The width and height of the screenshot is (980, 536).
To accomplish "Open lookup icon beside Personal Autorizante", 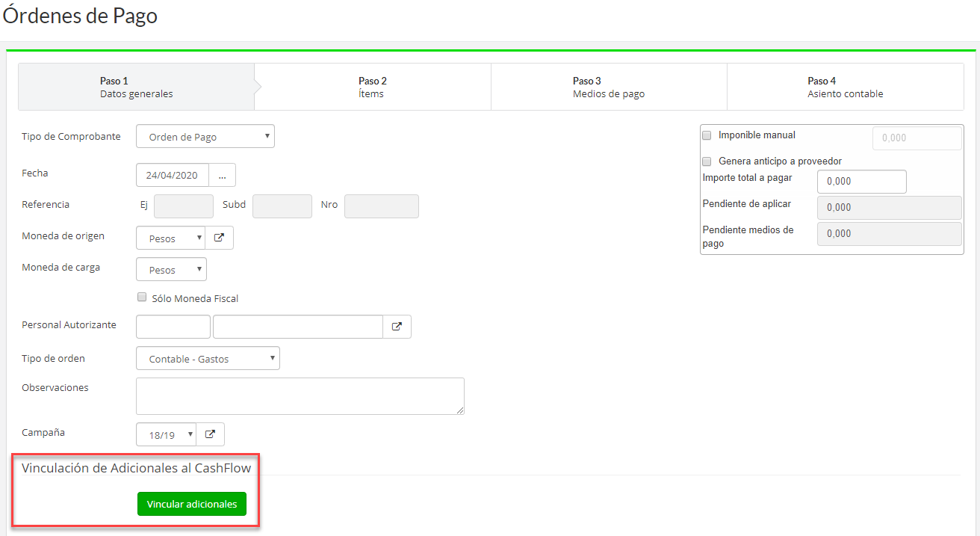I will 397,327.
